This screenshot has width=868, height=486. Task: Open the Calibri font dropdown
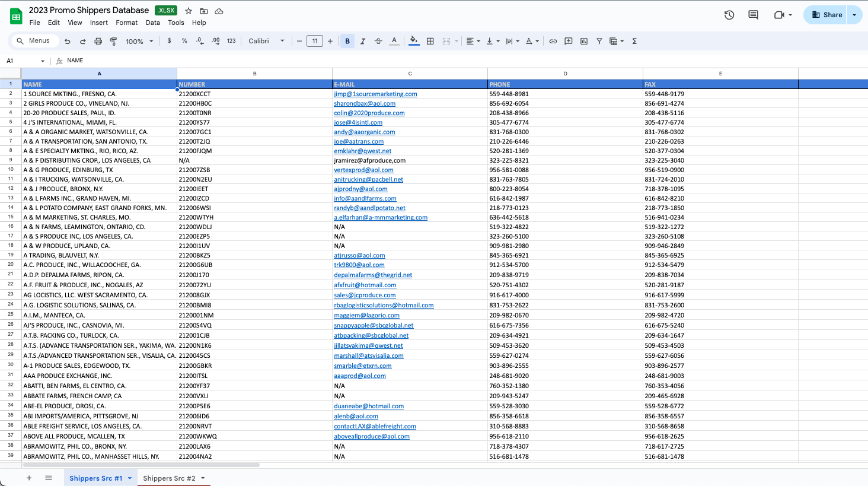pos(266,41)
